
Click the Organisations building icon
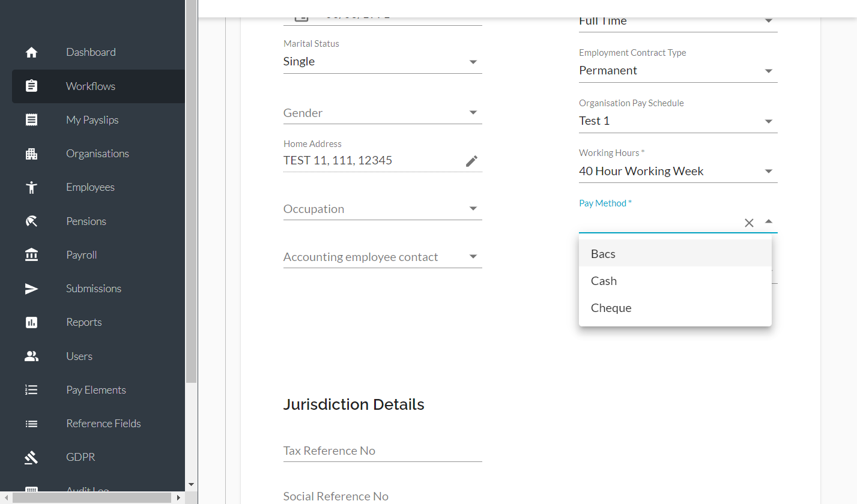32,154
